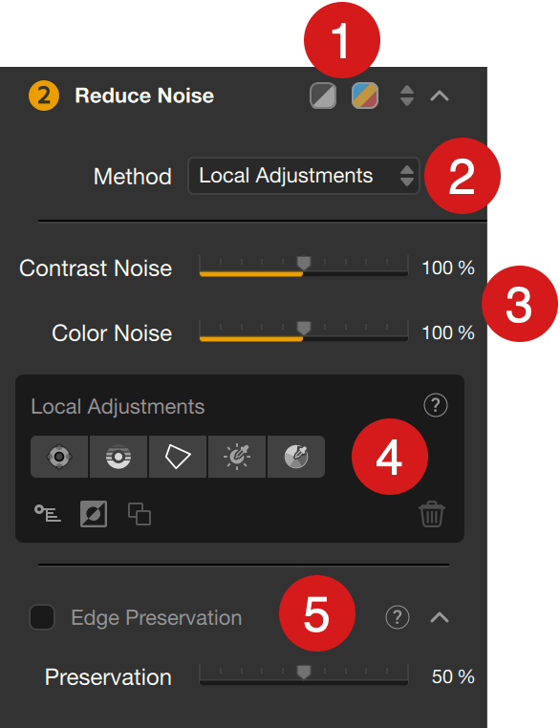Open help for Local Adjustments
This screenshot has width=560, height=728.
[436, 405]
